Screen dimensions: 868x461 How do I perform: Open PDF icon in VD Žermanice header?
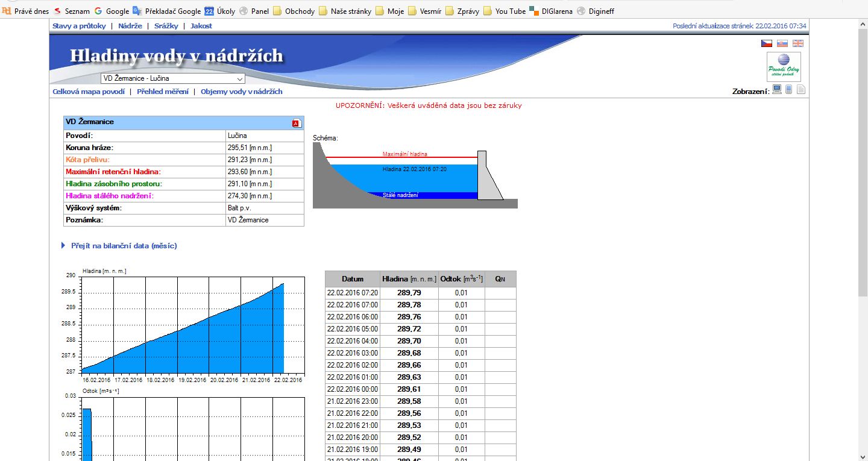coord(296,123)
